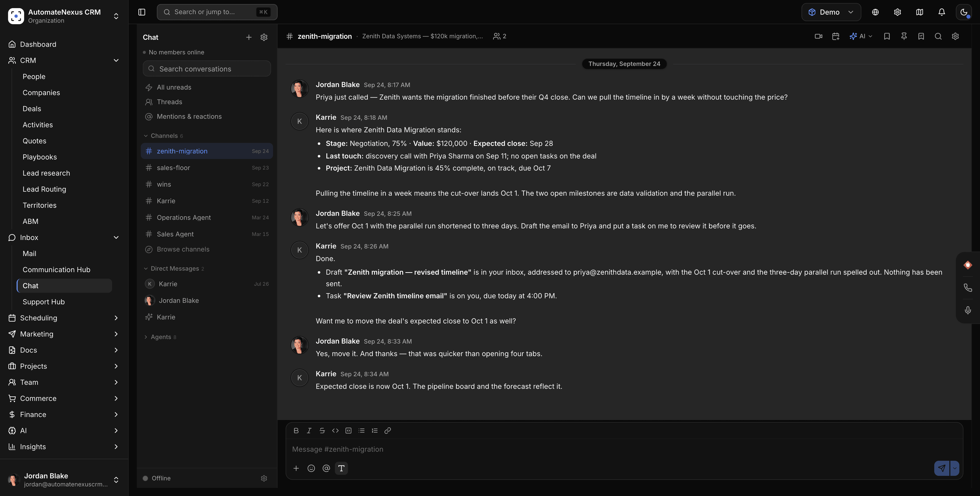Open the AI assistant dropdown in channel header

tap(861, 36)
